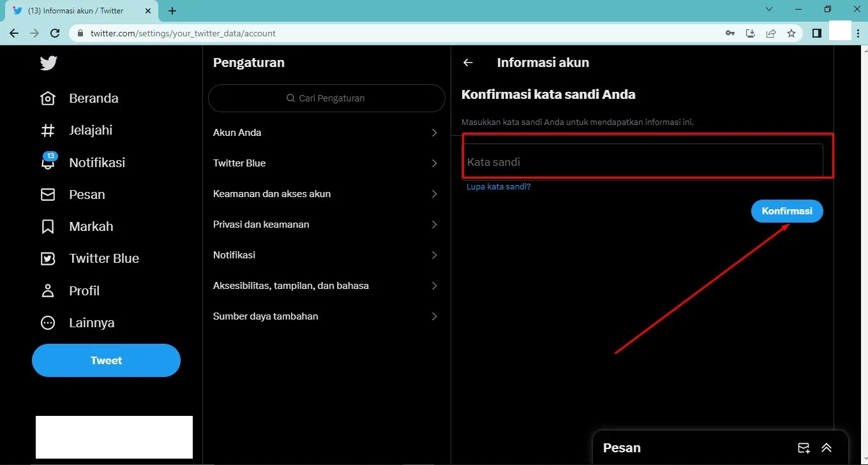Click the browser address bar URL
The height and width of the screenshot is (465, 868).
click(183, 33)
